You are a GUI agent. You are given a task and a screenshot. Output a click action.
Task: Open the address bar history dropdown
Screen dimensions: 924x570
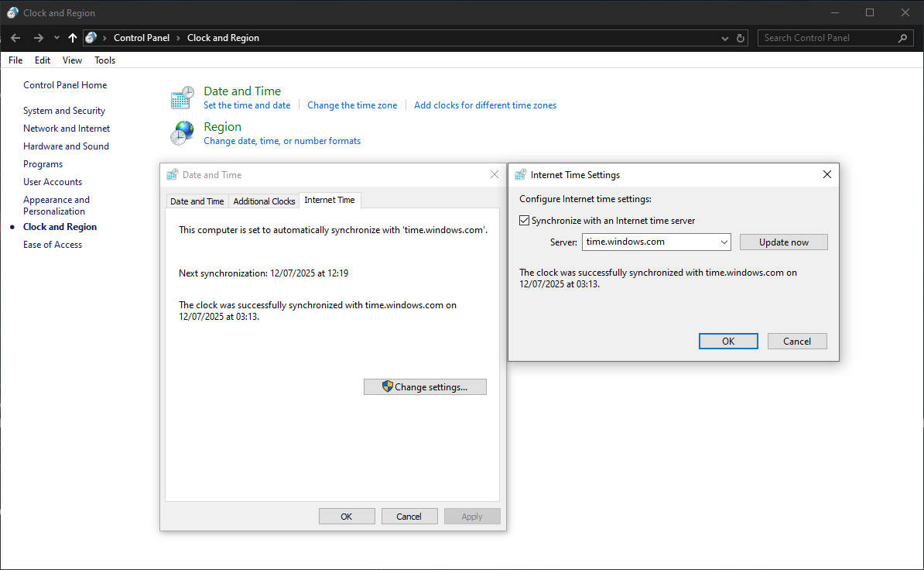coord(724,37)
